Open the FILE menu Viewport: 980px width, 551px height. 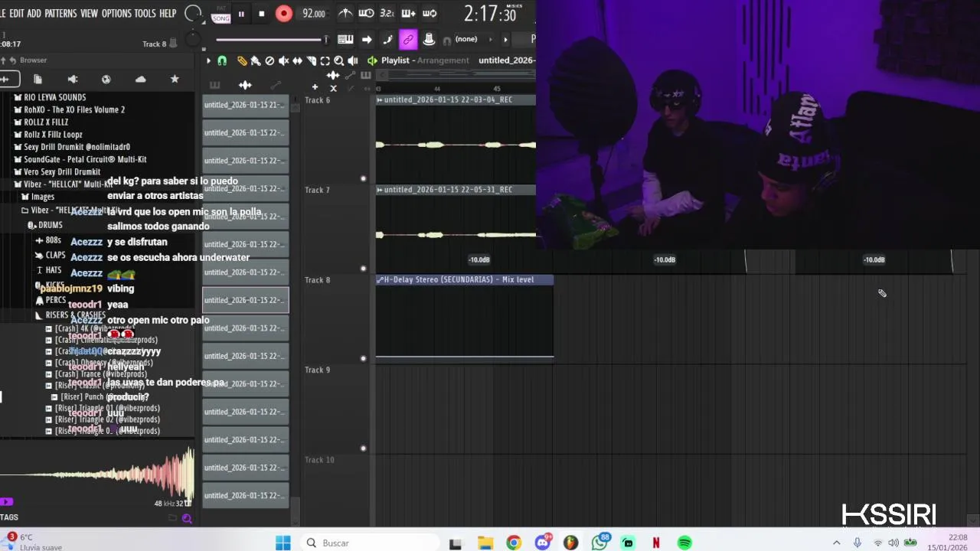pyautogui.click(x=2, y=14)
